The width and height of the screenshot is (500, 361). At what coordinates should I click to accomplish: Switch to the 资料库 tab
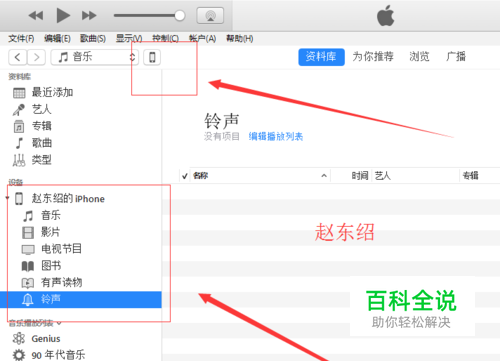321,57
